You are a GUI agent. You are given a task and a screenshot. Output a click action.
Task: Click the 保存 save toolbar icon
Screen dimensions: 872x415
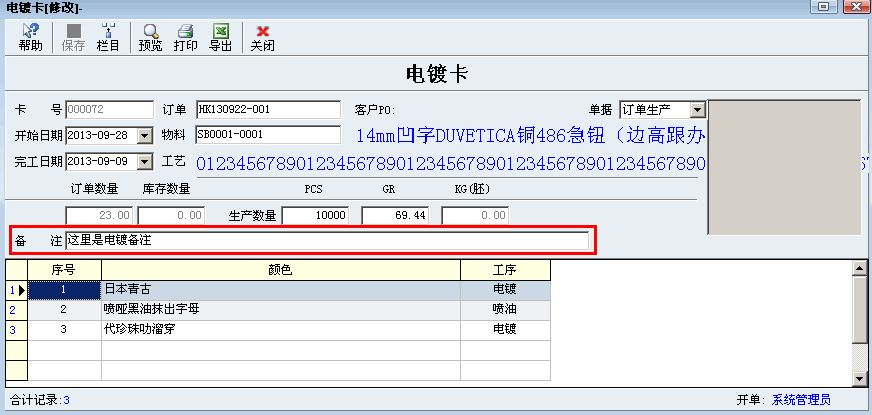tap(73, 38)
